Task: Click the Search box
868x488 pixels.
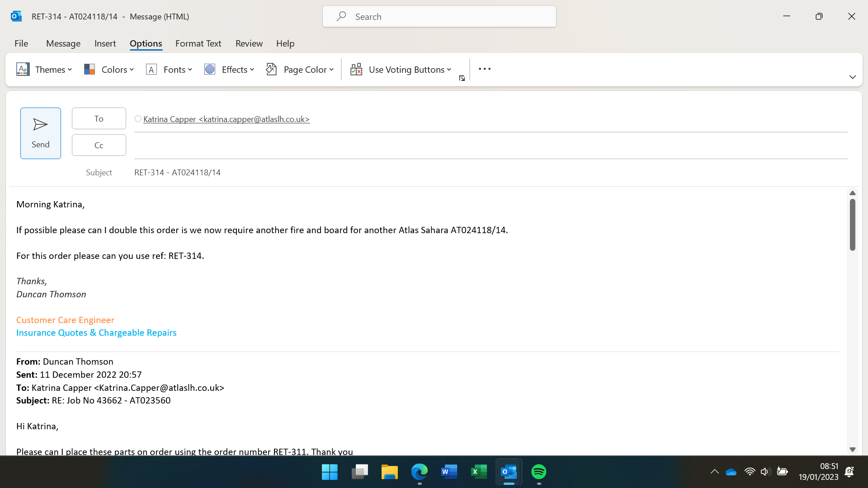Action: click(x=439, y=17)
